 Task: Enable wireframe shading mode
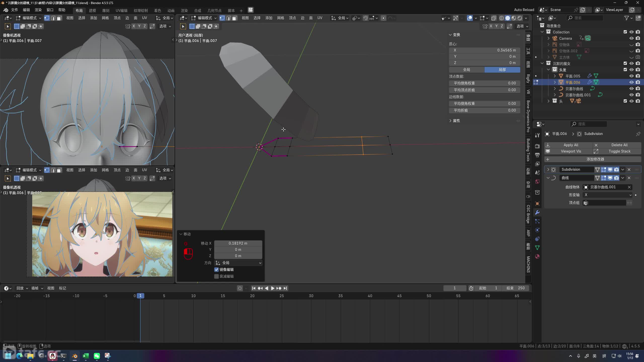tap(501, 18)
